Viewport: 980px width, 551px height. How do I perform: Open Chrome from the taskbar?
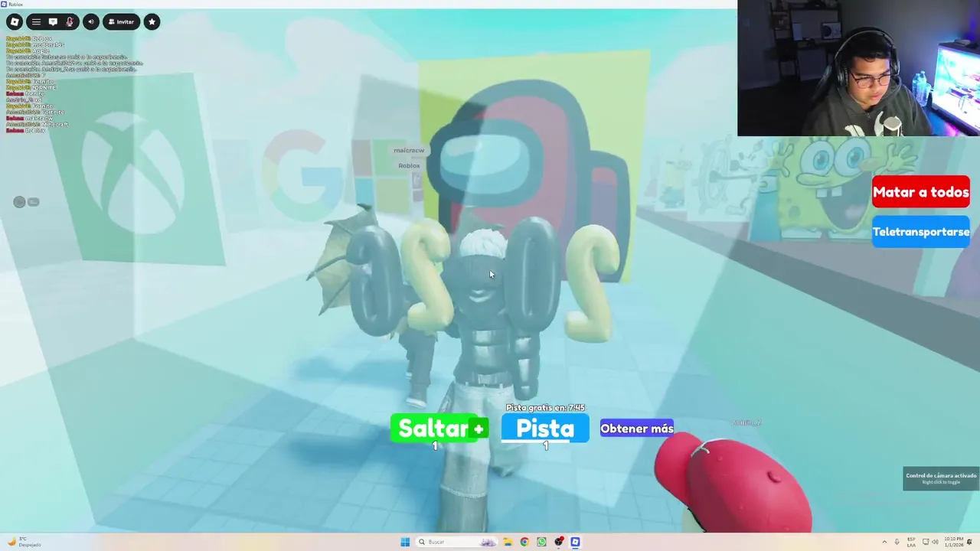524,542
